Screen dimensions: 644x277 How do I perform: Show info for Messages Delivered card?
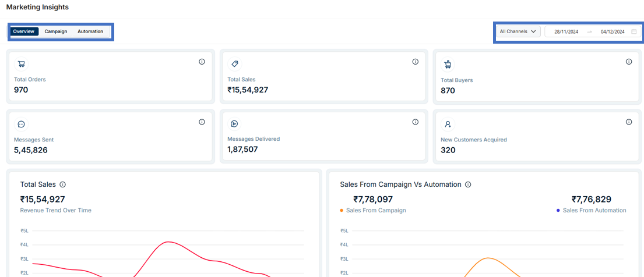[x=415, y=122]
